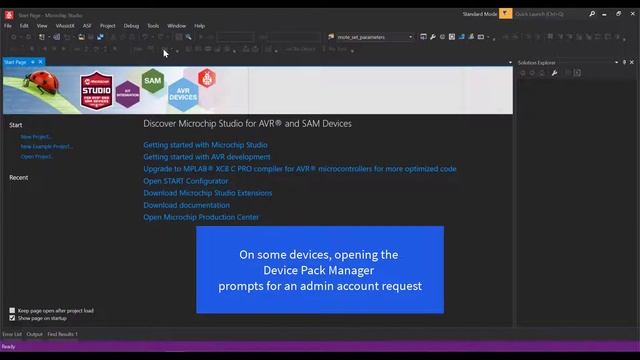Click the magnifier Find toolbar icon

(188, 37)
